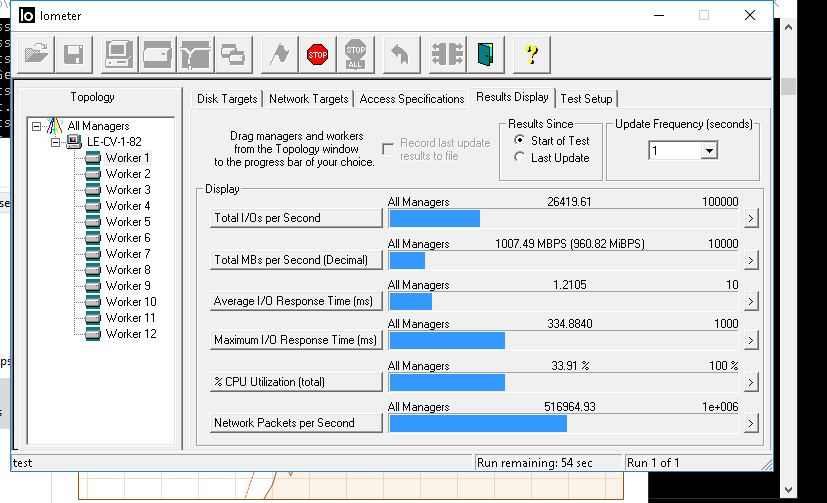The image size is (827, 503).
Task: Stop current test red STOP icon
Action: [318, 54]
